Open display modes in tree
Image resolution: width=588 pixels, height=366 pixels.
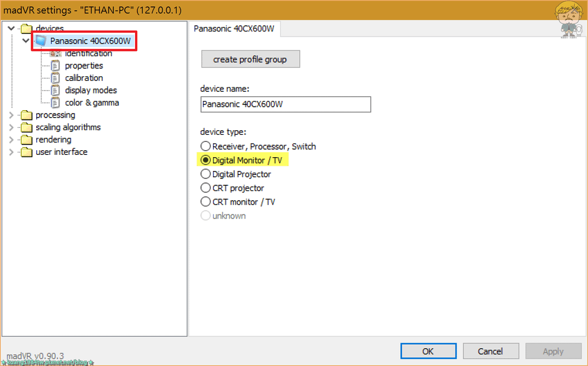click(91, 90)
